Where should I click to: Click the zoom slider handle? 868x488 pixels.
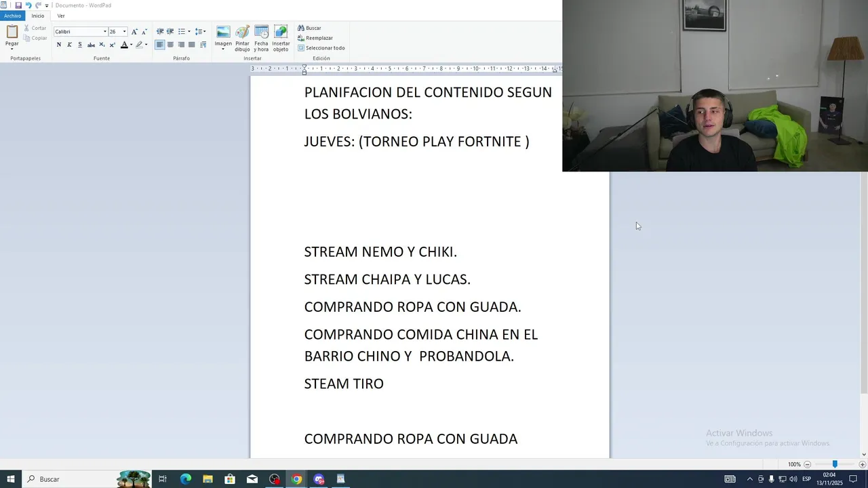tap(835, 464)
